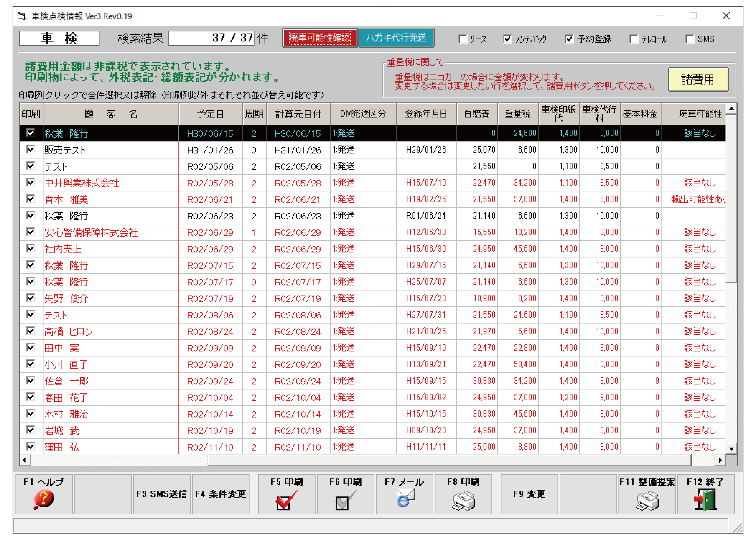Sort by 周期 column header
The height and width of the screenshot is (540, 756).
point(254,114)
